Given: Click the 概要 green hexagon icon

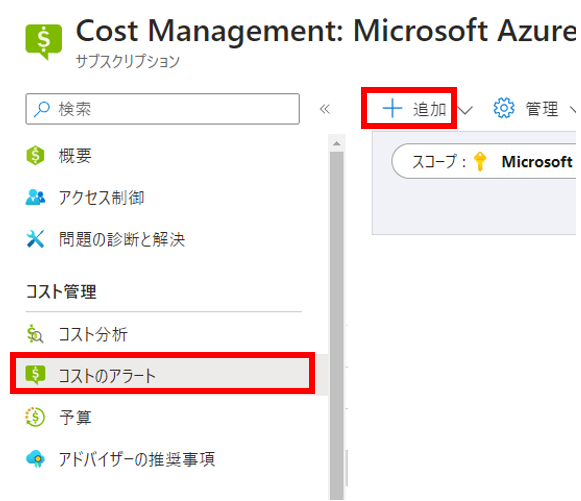Looking at the screenshot, I should tap(35, 155).
